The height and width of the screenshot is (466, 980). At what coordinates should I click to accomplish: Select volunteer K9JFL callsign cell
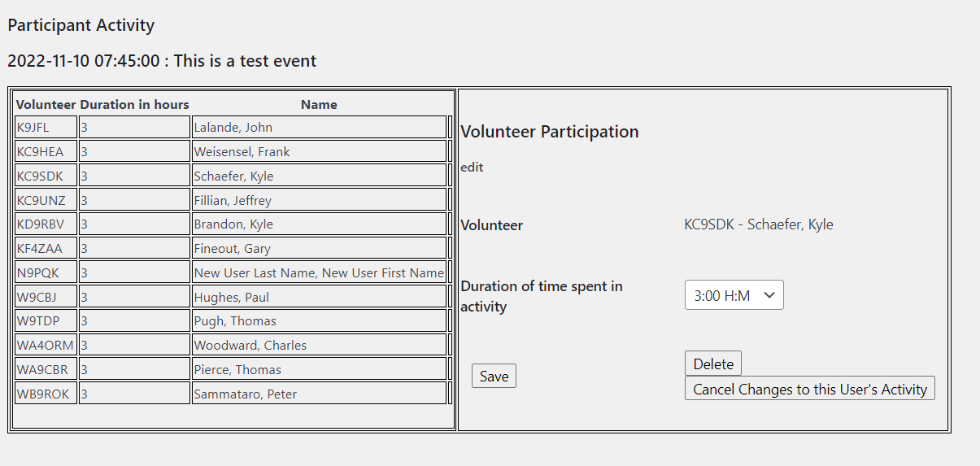tap(46, 127)
